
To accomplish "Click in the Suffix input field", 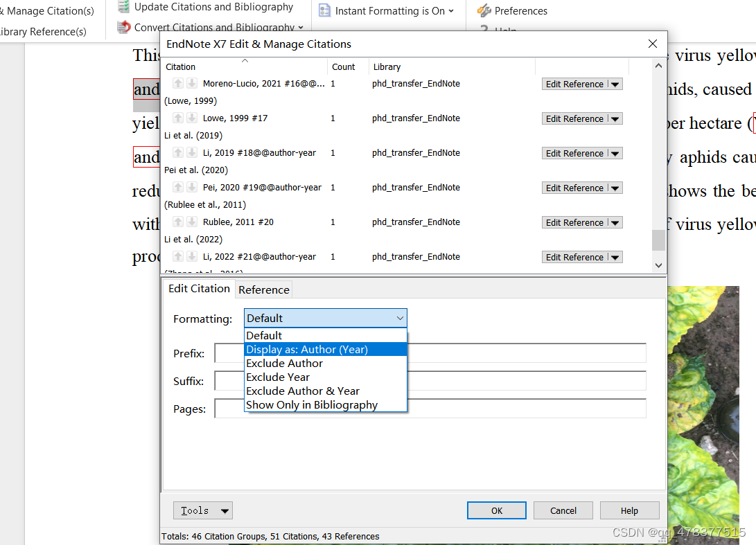I will coord(430,381).
